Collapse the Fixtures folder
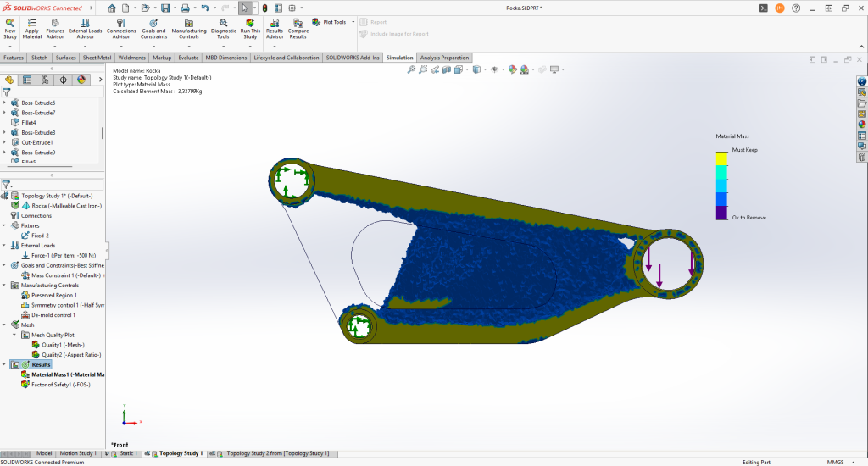This screenshot has width=868, height=466. [5, 226]
